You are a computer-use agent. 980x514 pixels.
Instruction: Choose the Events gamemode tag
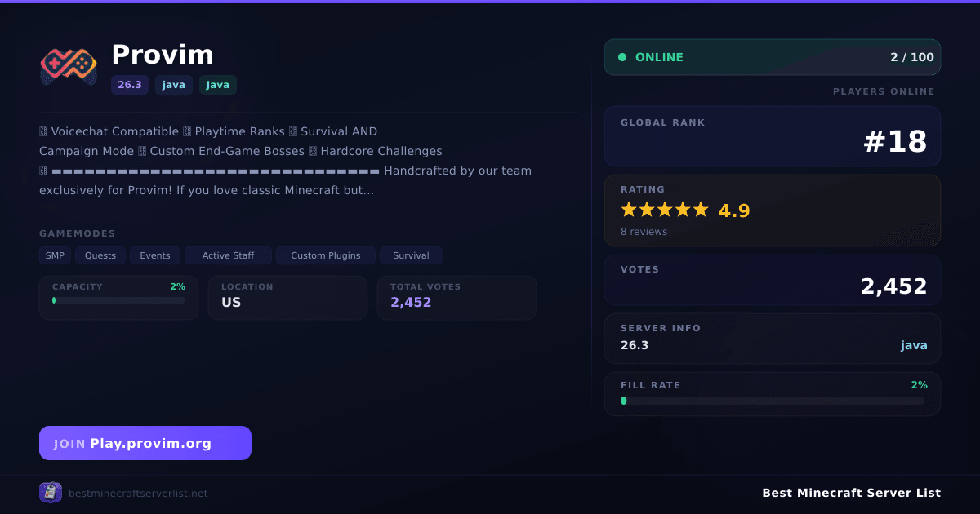pos(155,255)
